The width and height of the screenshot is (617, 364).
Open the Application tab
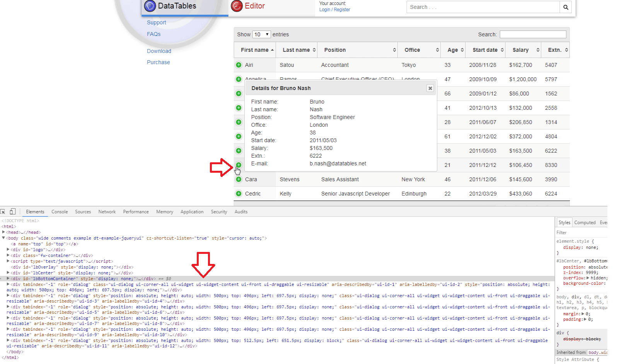tap(192, 212)
